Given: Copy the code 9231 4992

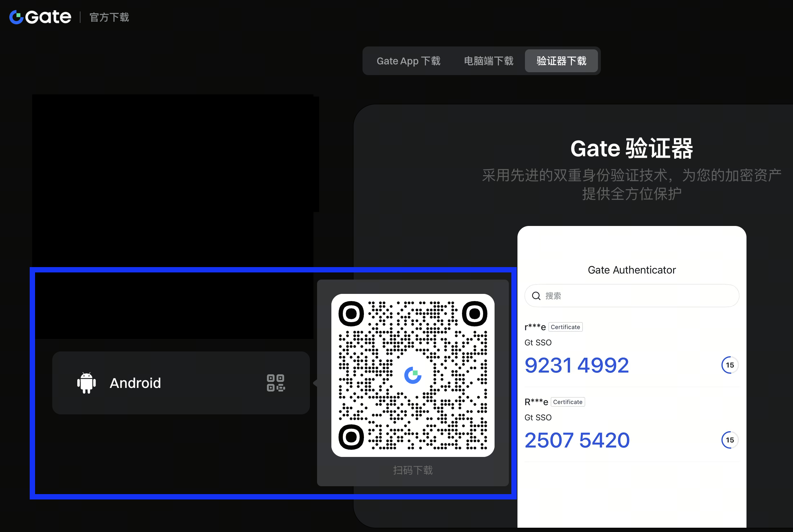Looking at the screenshot, I should pyautogui.click(x=576, y=365).
